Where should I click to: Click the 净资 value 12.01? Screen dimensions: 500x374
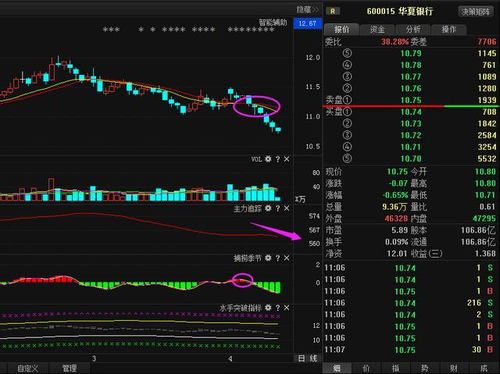click(x=397, y=254)
